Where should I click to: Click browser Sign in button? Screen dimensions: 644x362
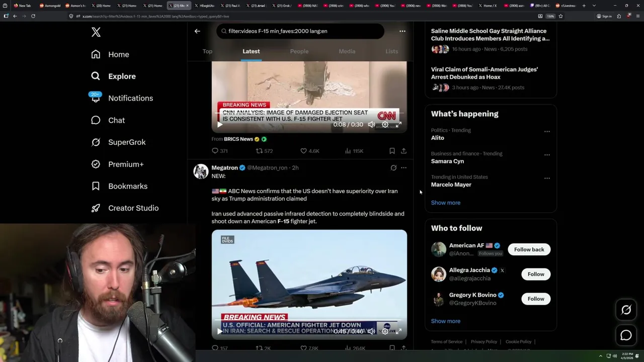604,16
